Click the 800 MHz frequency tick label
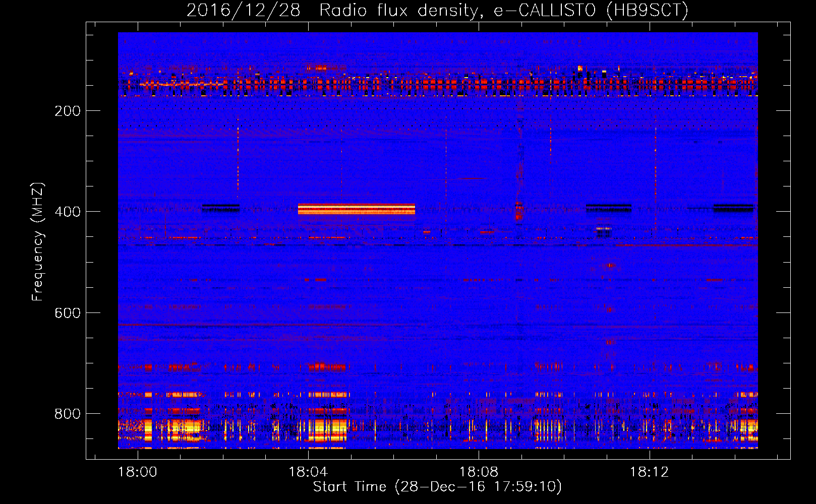The image size is (816, 504). click(68, 414)
